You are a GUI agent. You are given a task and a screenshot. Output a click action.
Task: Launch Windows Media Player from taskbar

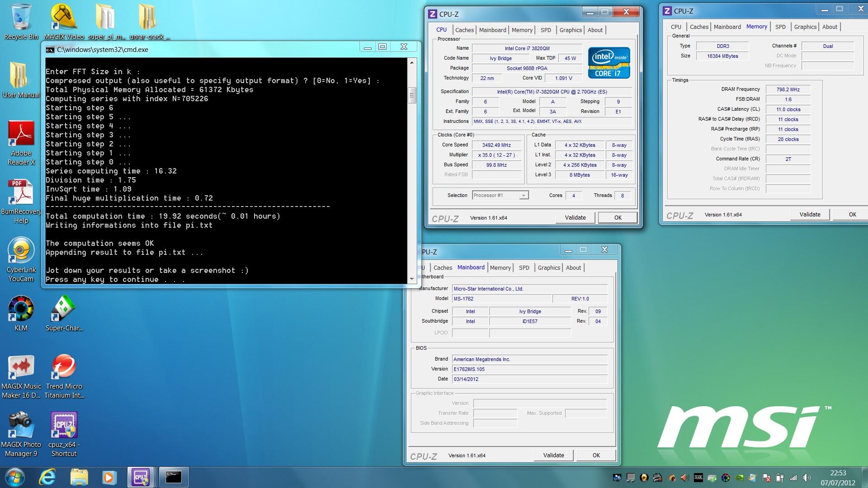point(109,477)
